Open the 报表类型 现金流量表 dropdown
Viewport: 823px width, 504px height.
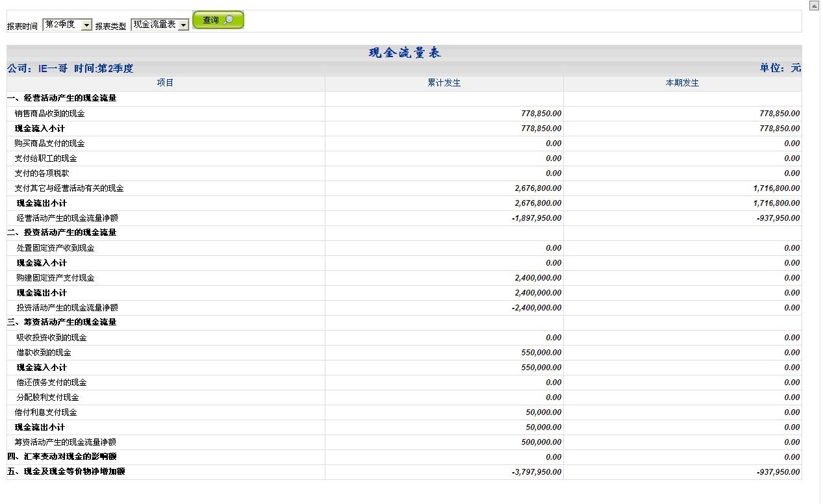(160, 25)
